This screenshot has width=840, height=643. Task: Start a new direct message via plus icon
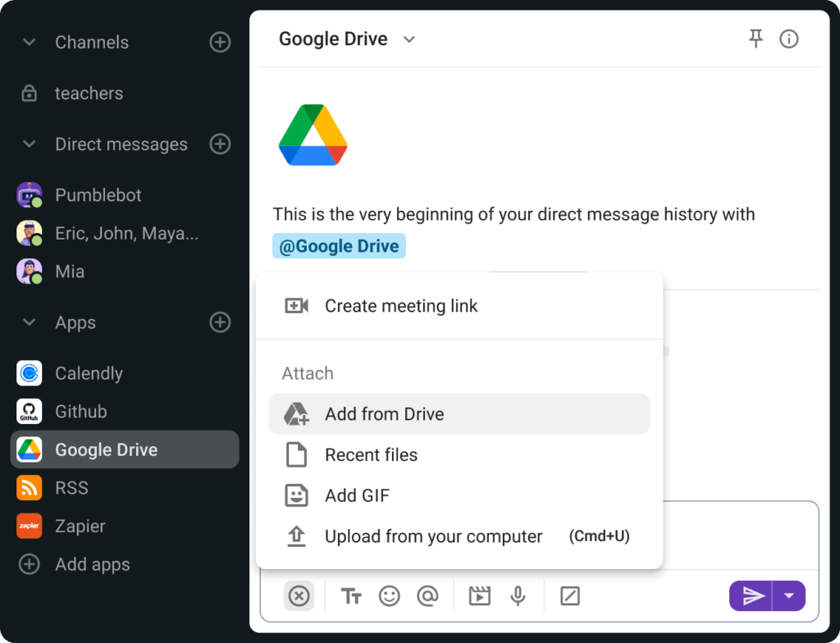tap(220, 144)
